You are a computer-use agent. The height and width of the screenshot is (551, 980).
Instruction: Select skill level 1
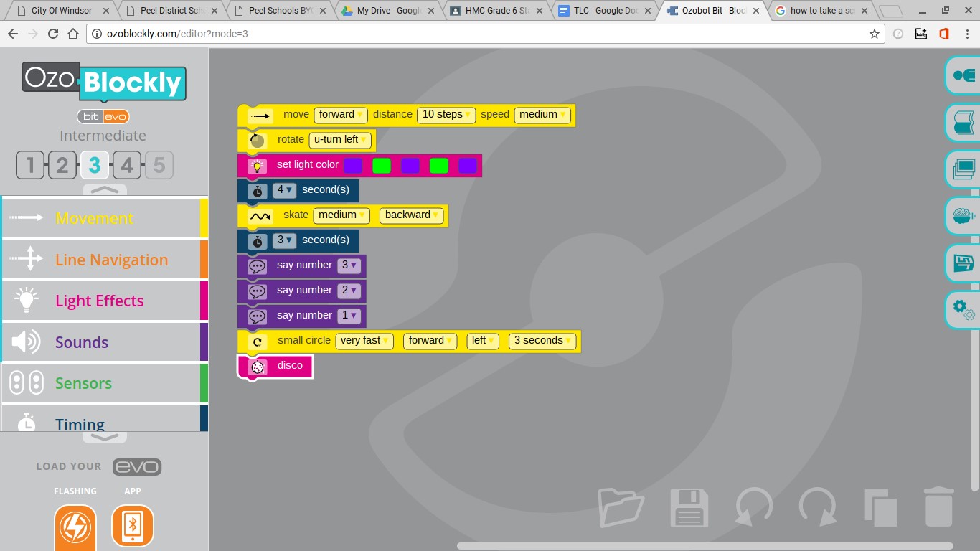[x=30, y=166]
